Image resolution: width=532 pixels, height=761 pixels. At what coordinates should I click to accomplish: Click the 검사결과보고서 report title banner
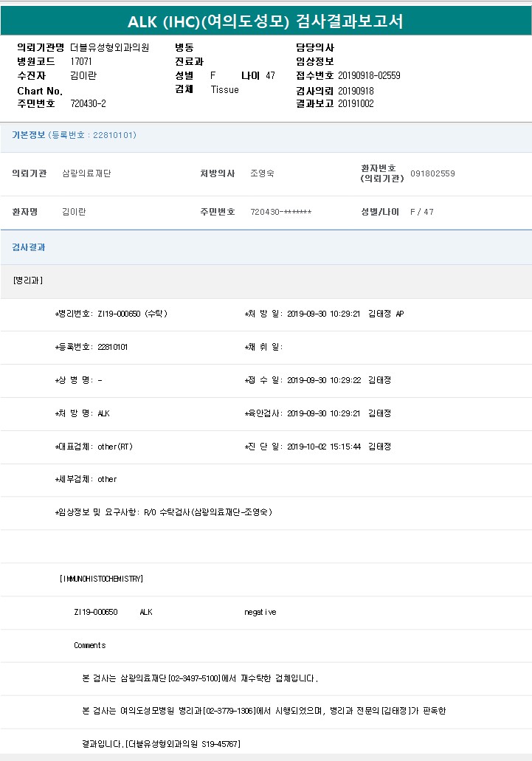click(x=266, y=21)
